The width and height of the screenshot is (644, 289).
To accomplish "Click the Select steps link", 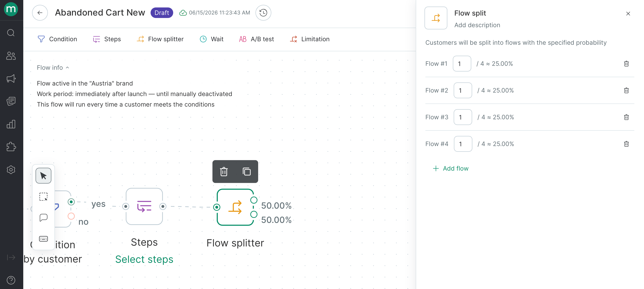I will pos(144,259).
